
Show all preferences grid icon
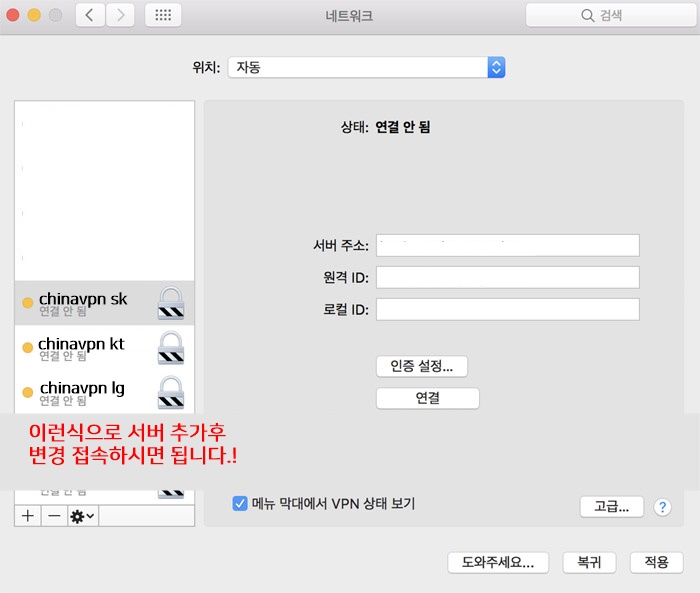pyautogui.click(x=163, y=15)
